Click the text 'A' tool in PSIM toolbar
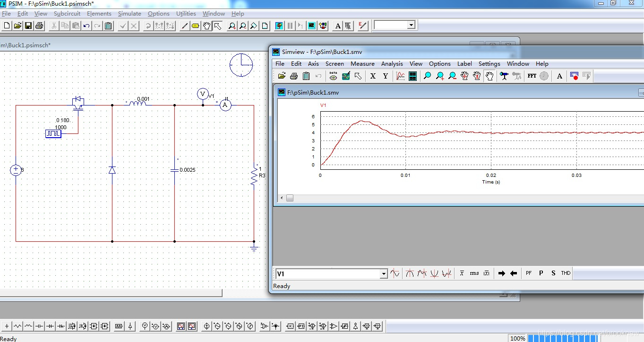Image resolution: width=644 pixels, height=342 pixels. 337,26
